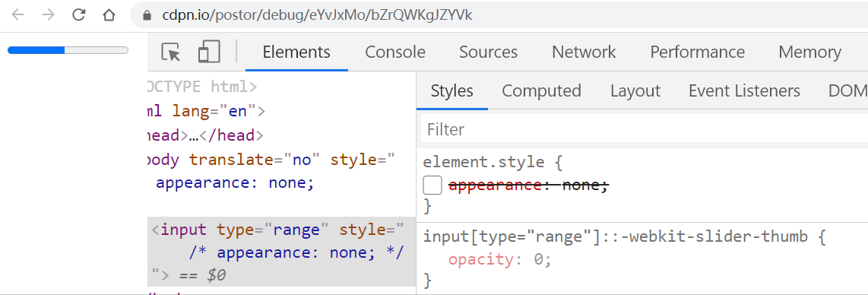Open the Sources tab

coord(488,52)
